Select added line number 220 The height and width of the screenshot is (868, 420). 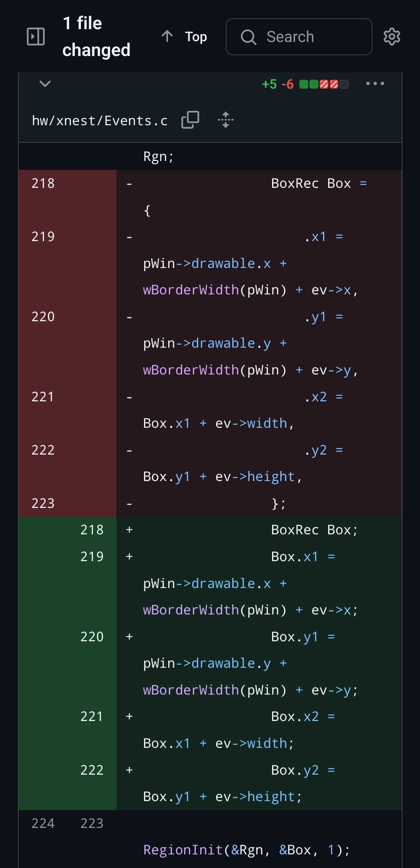coord(92,637)
